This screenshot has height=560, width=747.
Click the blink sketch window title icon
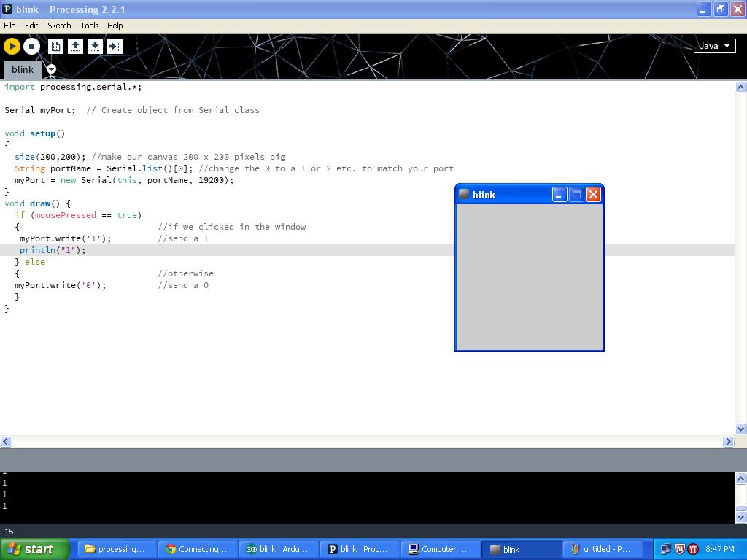464,194
